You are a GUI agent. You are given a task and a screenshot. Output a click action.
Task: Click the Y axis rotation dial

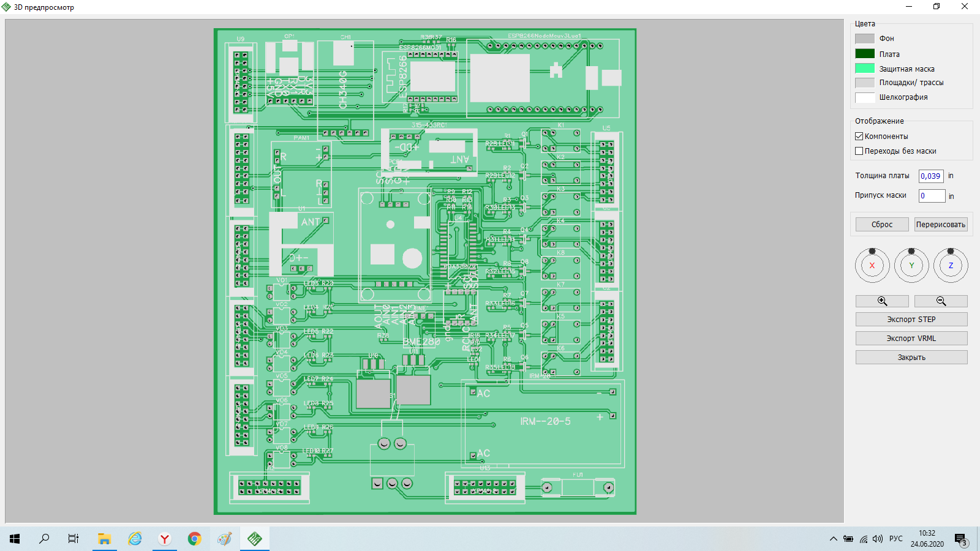911,266
